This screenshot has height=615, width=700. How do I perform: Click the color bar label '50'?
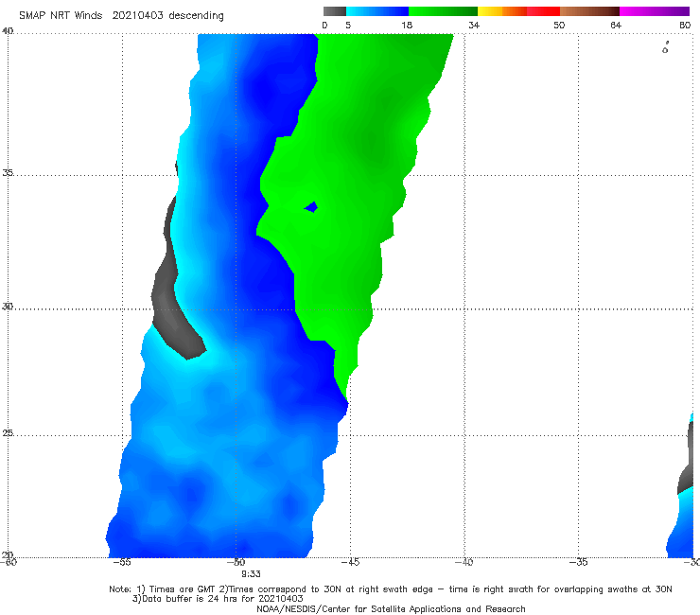(x=559, y=26)
